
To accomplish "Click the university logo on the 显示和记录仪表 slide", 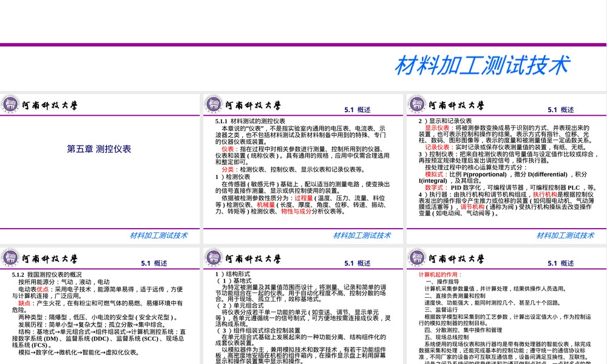I will pyautogui.click(x=416, y=104).
